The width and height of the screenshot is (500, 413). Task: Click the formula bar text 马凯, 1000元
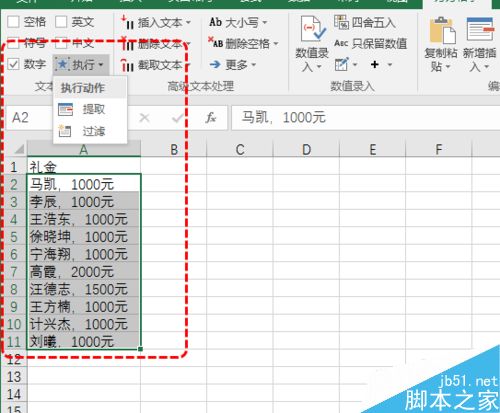click(283, 118)
